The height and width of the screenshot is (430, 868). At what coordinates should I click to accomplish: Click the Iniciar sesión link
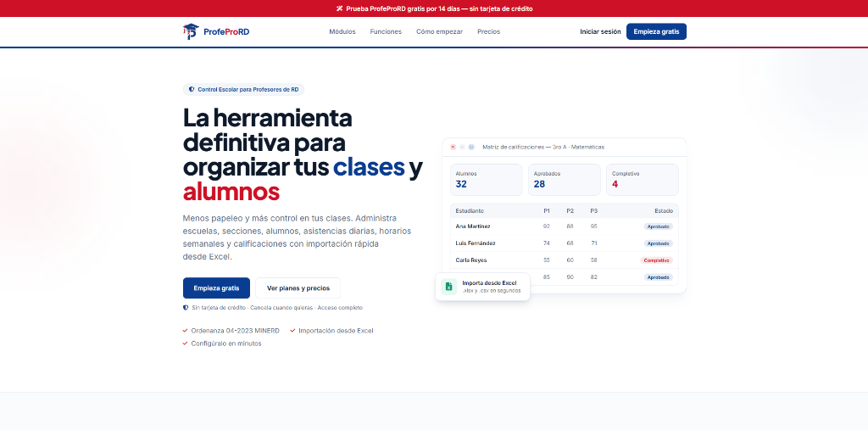pyautogui.click(x=601, y=31)
